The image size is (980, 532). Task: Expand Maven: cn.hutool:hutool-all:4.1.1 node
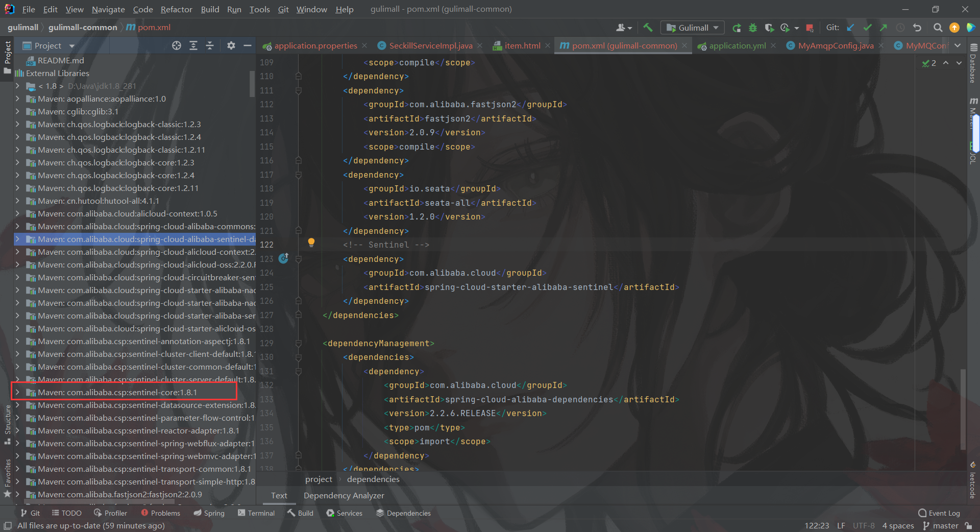(17, 201)
